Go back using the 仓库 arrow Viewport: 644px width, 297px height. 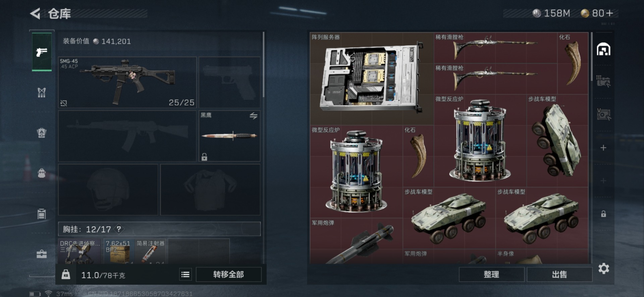click(x=35, y=13)
